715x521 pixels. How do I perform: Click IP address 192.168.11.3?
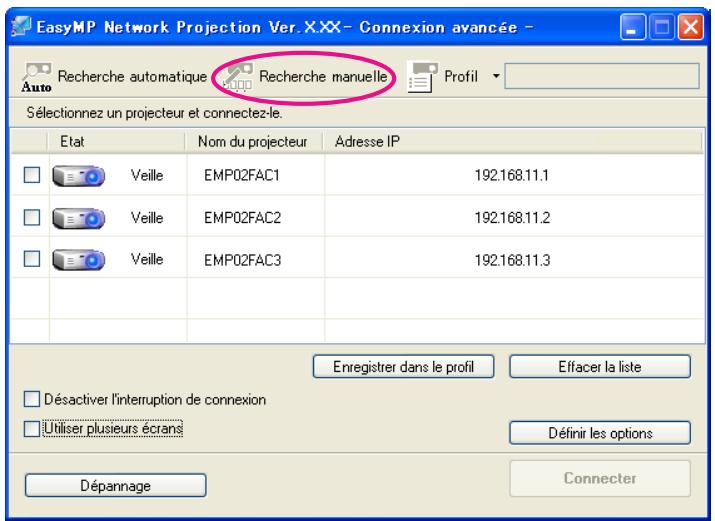click(512, 260)
